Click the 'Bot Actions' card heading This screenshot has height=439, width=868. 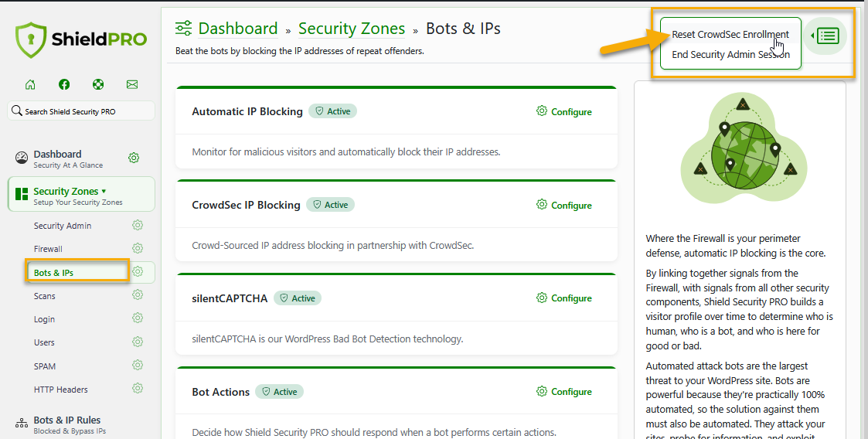(x=221, y=391)
